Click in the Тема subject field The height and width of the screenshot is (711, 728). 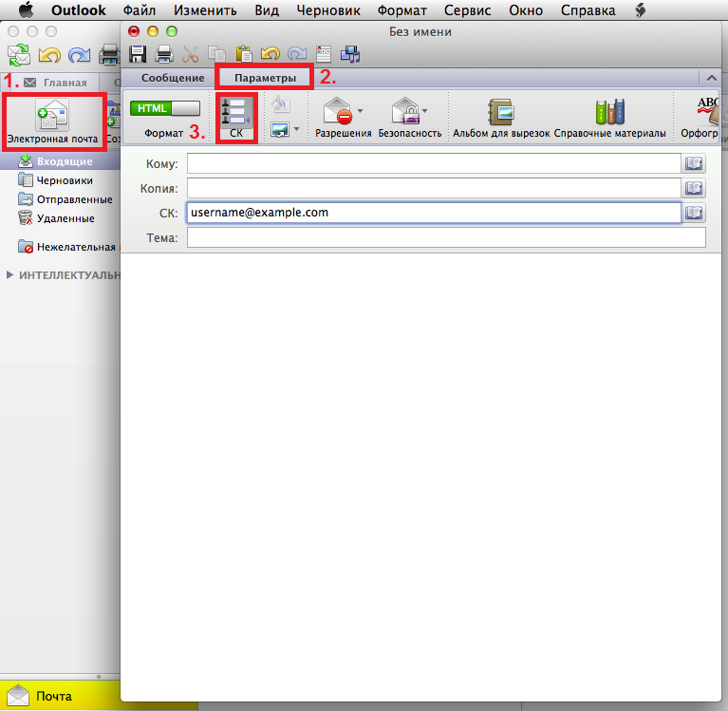pyautogui.click(x=446, y=237)
